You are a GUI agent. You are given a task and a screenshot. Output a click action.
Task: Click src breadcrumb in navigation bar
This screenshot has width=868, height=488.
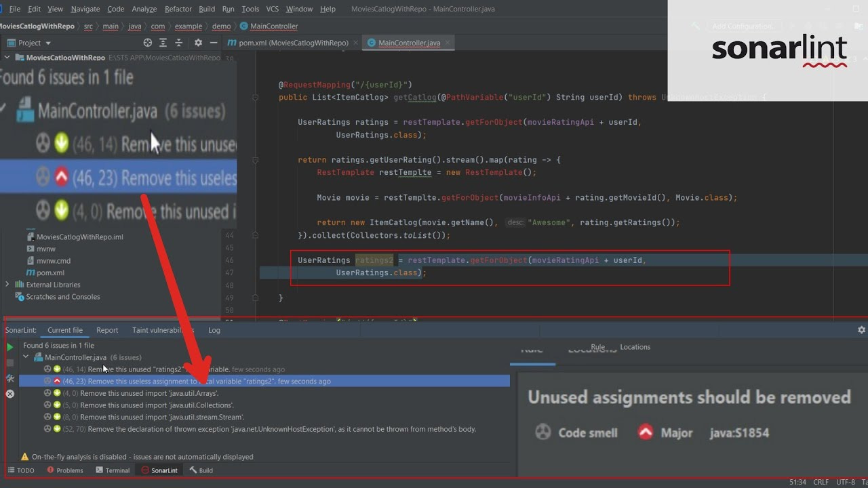pos(88,26)
